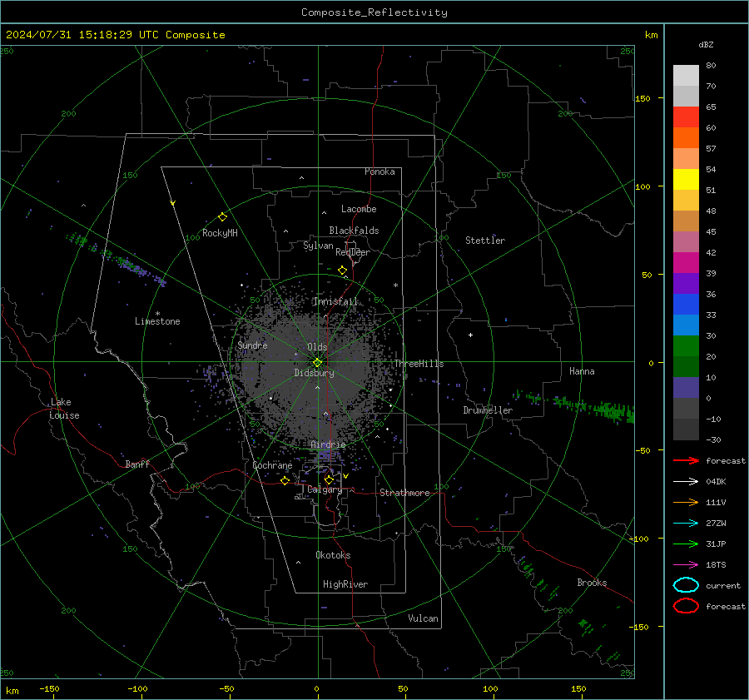Click the Blackfalds city label

(x=354, y=231)
